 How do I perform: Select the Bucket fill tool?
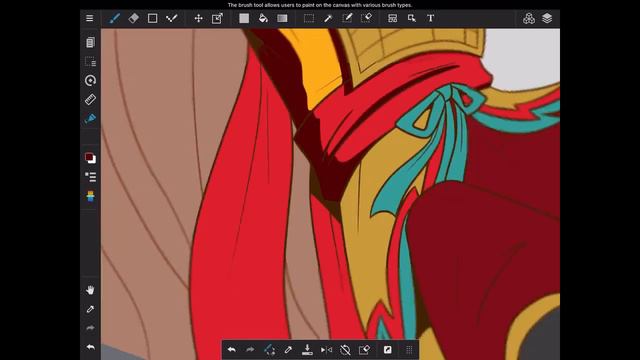pyautogui.click(x=263, y=18)
